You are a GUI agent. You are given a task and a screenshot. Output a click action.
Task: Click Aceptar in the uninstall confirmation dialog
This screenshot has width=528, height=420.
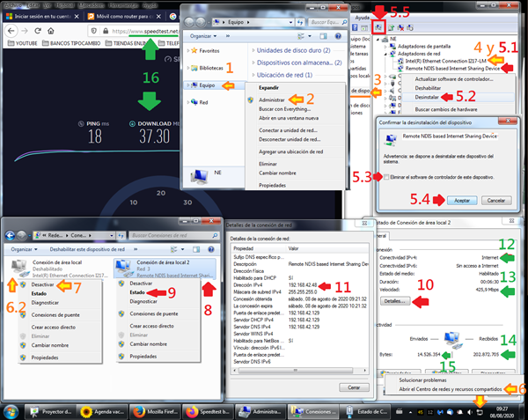pyautogui.click(x=462, y=201)
